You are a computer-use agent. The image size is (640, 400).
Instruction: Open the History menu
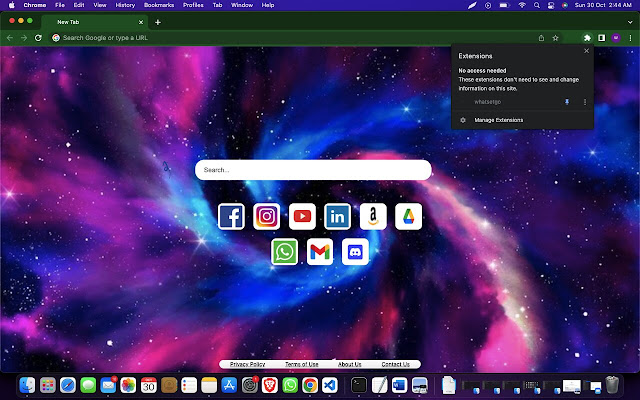(125, 5)
